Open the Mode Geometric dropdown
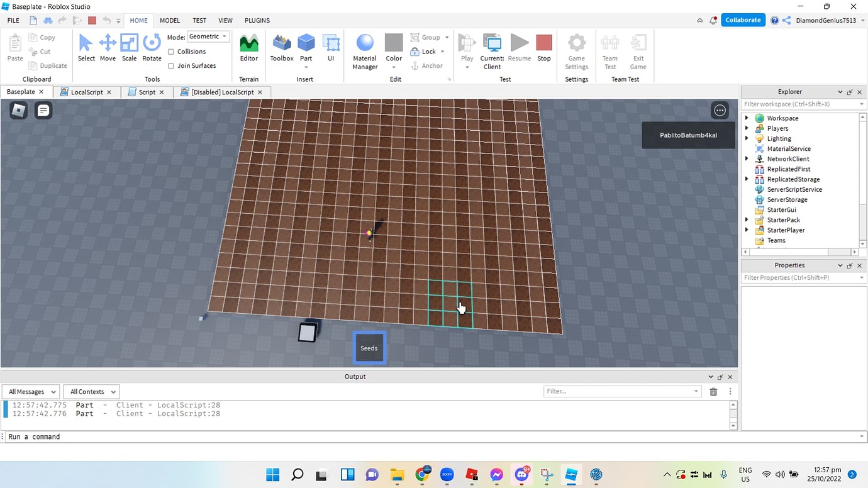 click(x=208, y=37)
